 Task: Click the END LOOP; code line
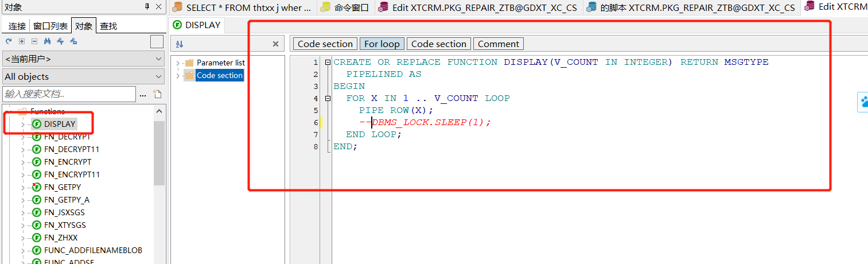coord(374,134)
